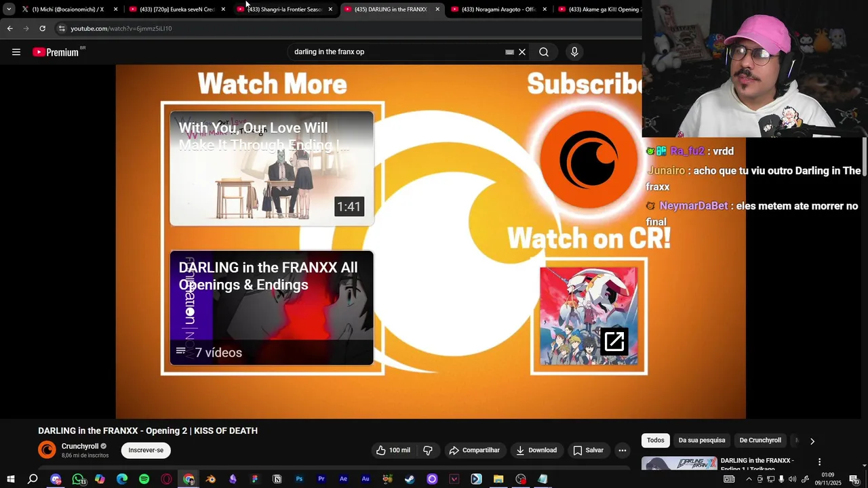Viewport: 868px width, 488px height.
Task: Start voice search with the microphone
Action: pos(574,52)
